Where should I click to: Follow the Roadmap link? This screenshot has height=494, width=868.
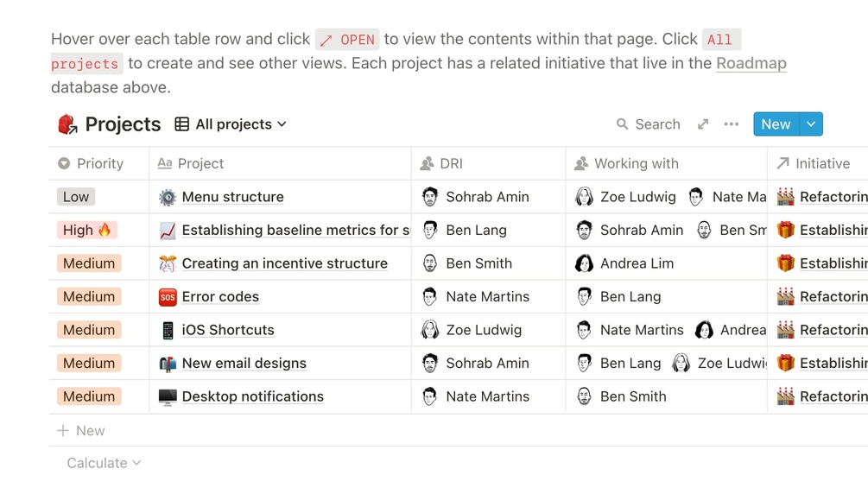point(751,63)
